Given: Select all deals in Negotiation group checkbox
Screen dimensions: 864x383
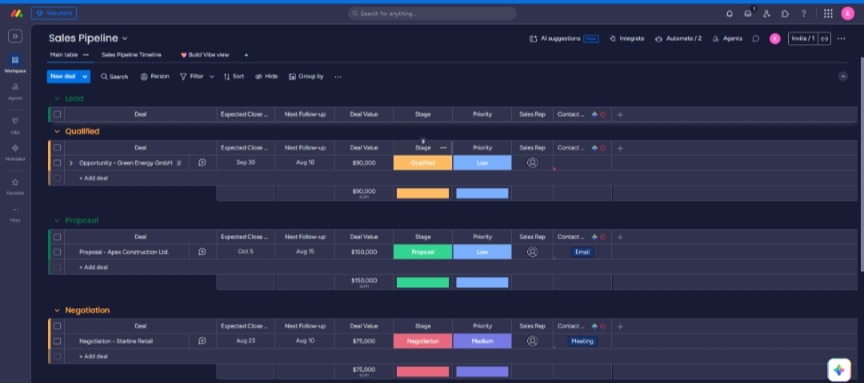Looking at the screenshot, I should pos(57,326).
